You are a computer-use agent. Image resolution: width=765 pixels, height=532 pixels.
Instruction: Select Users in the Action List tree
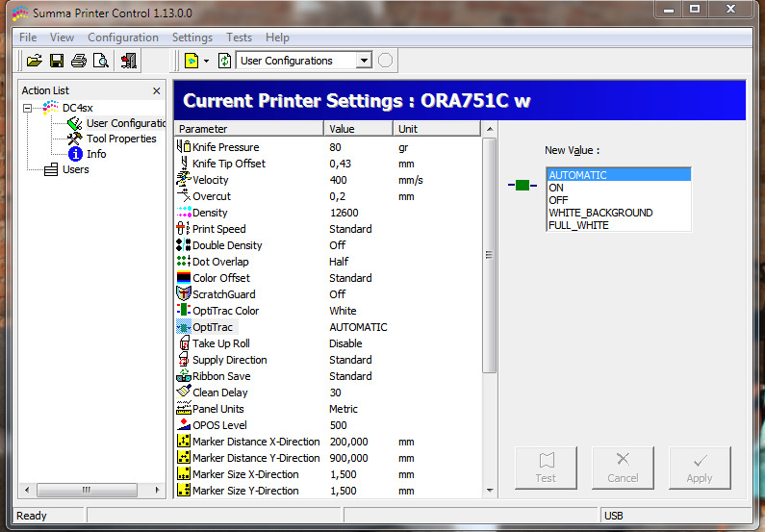pyautogui.click(x=76, y=169)
